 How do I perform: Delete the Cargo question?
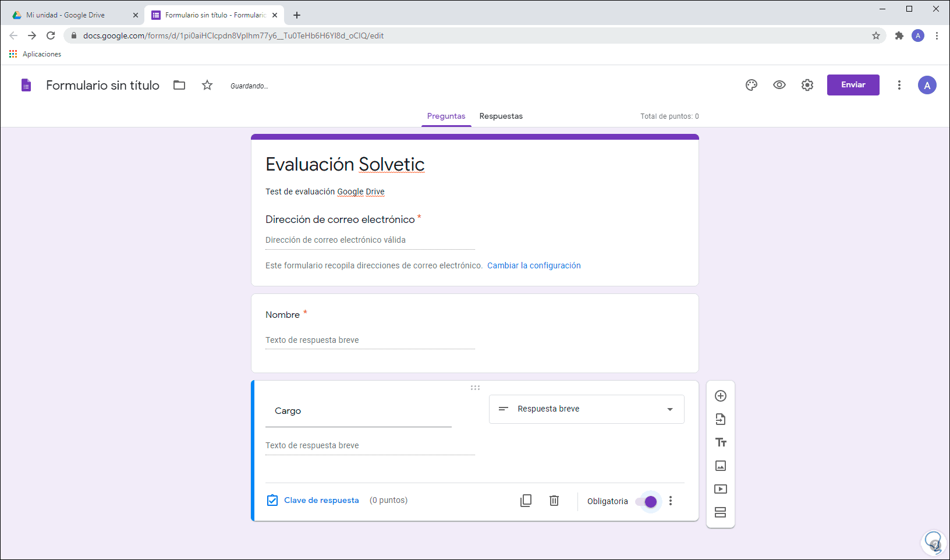554,501
